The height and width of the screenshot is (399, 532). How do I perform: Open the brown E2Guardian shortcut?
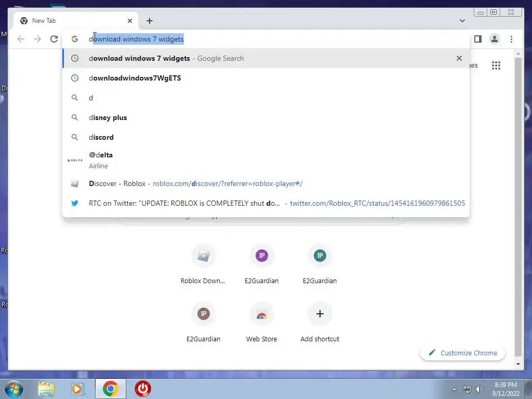(203, 323)
